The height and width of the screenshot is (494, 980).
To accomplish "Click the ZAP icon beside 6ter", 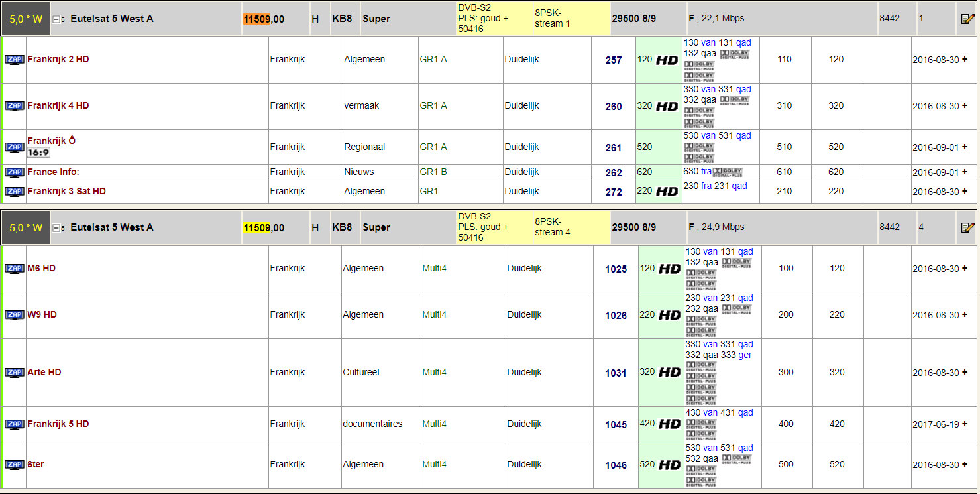I will 15,465.
